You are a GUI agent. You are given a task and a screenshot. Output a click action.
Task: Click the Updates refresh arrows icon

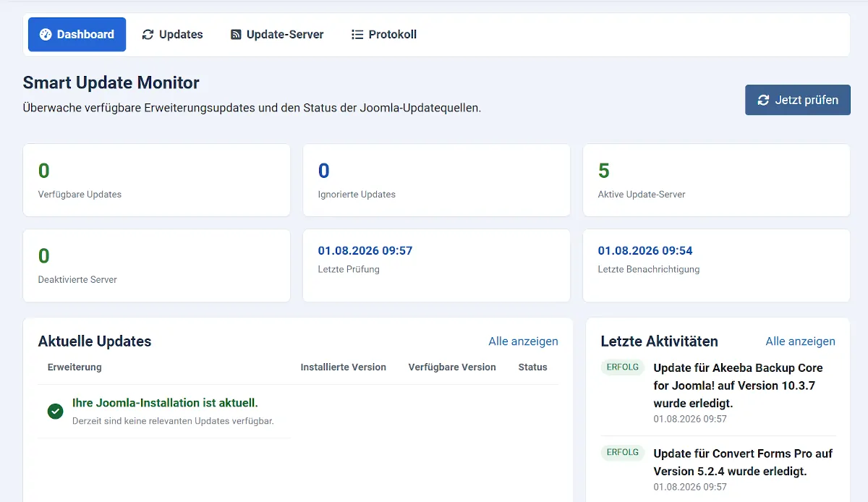click(148, 34)
